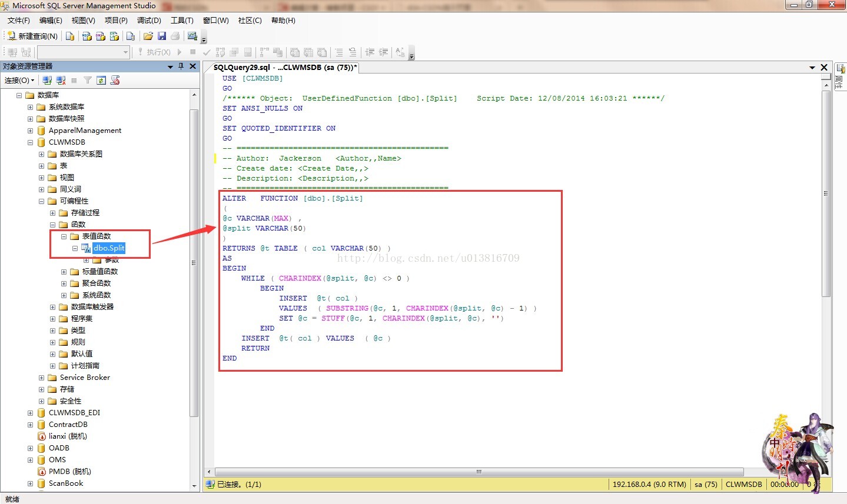The height and width of the screenshot is (504, 847).
Task: Click the Open File folder icon
Action: 148,36
